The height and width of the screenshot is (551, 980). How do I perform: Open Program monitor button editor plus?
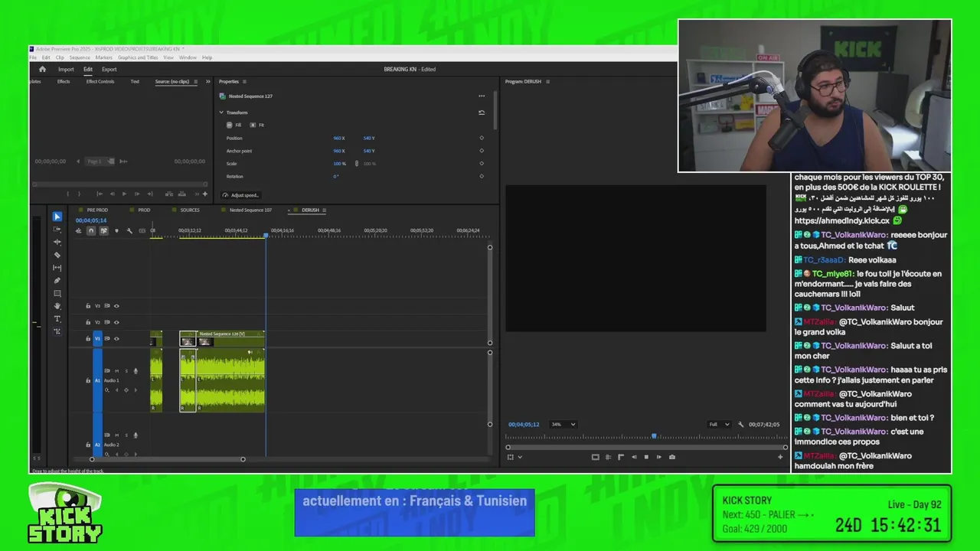pos(780,457)
